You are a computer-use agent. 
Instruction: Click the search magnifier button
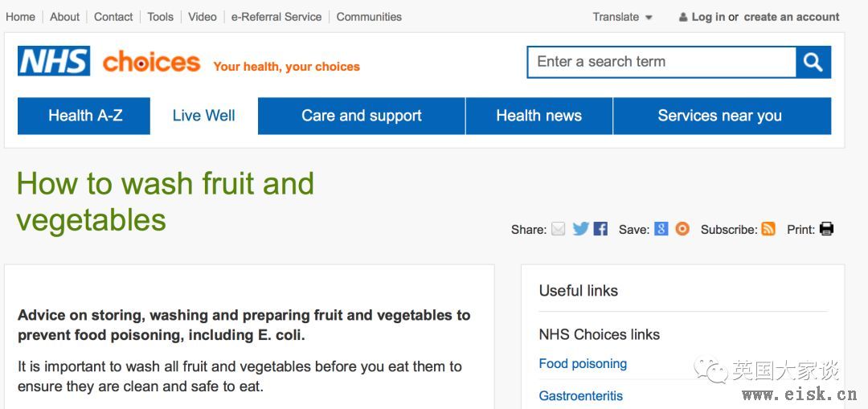coord(813,62)
